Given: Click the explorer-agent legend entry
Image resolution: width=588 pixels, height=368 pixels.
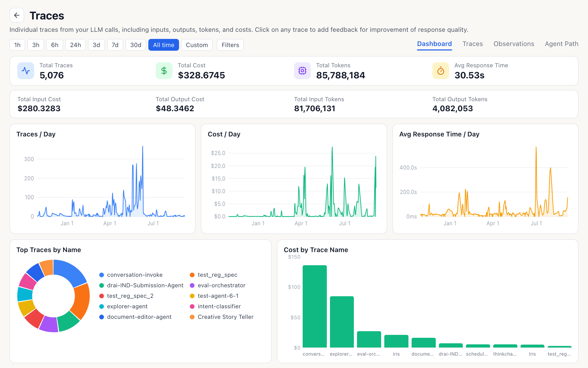Looking at the screenshot, I should [123, 306].
